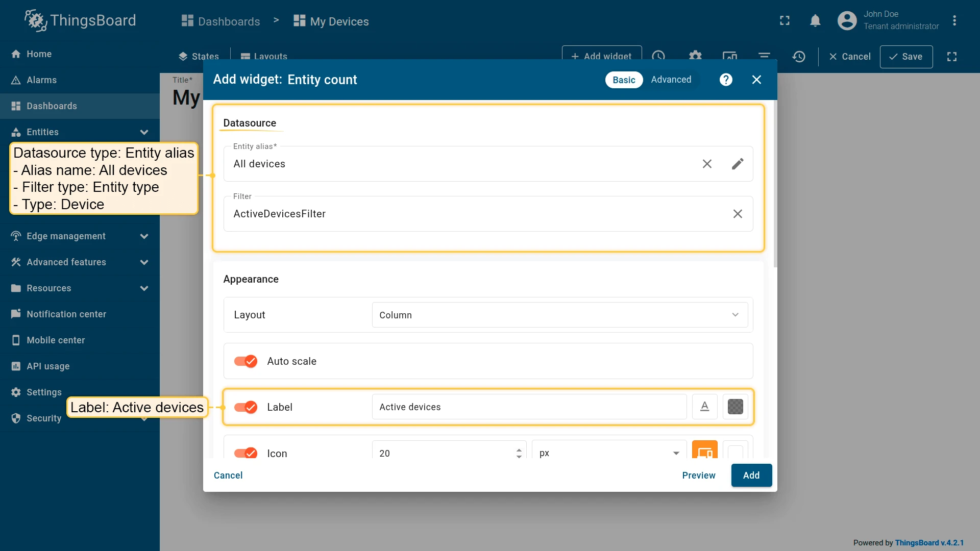
Task: Click the Filter field
Action: click(488, 214)
